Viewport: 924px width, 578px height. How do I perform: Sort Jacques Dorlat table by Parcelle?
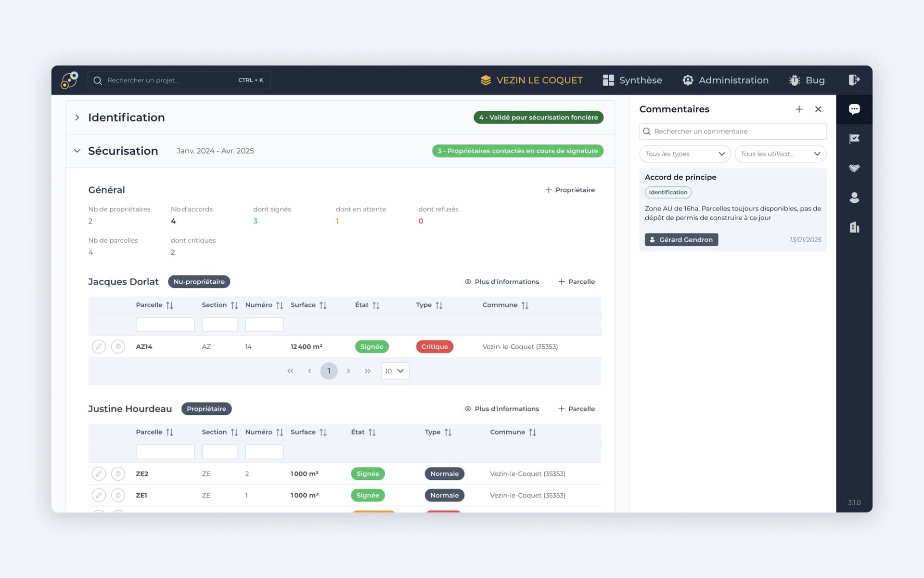(x=169, y=305)
